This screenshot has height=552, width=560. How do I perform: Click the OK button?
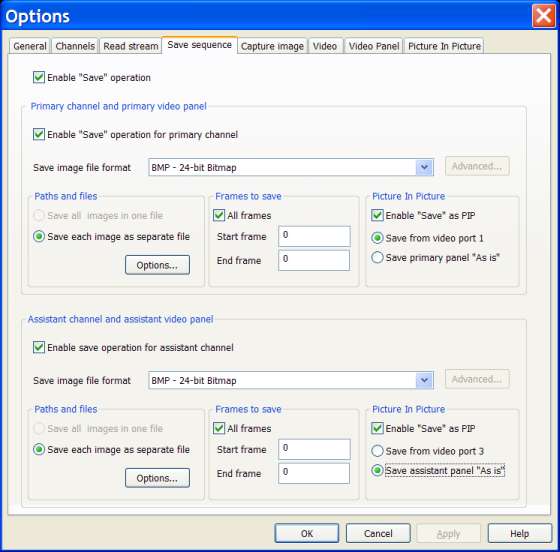pos(306,533)
